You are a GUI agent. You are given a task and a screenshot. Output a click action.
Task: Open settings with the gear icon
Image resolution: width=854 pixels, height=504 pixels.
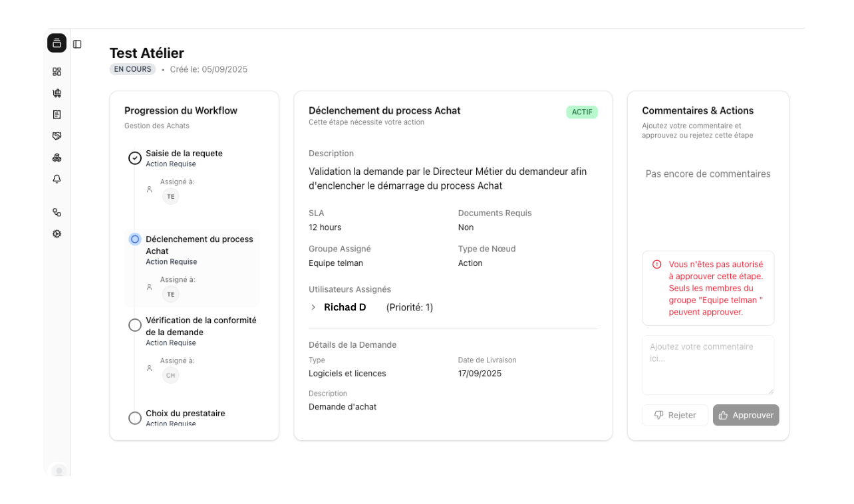57,233
